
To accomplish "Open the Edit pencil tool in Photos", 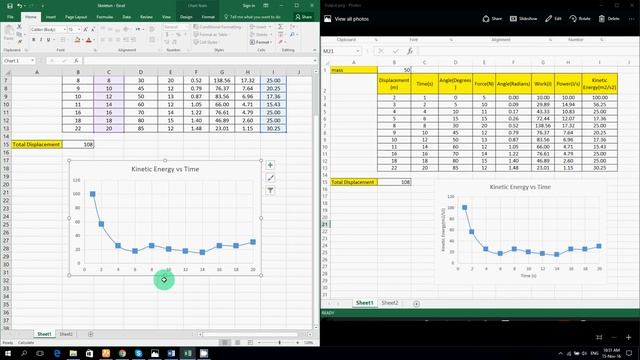I will (x=549, y=19).
